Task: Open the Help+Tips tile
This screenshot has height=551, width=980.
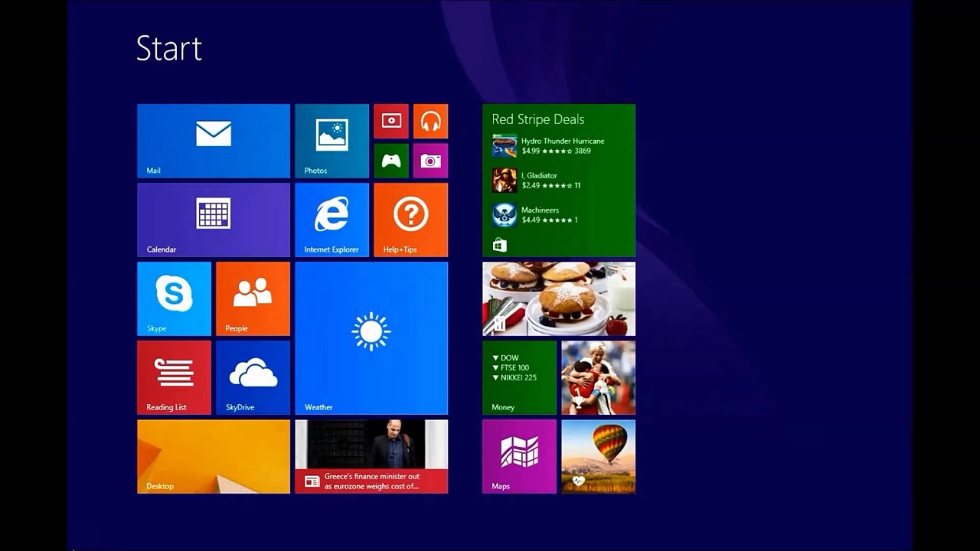Action: click(x=410, y=220)
